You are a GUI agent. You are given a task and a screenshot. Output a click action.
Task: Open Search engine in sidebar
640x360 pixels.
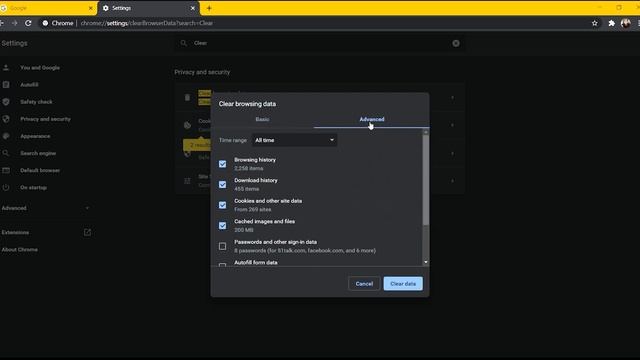38,153
